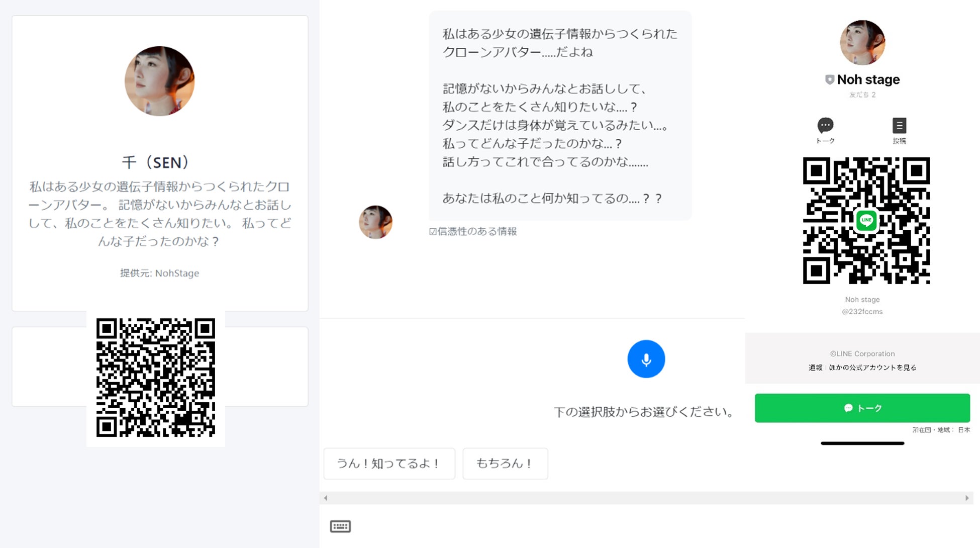Select the もちろん！ reply option
Screen dimensions: 980x548
click(x=505, y=464)
